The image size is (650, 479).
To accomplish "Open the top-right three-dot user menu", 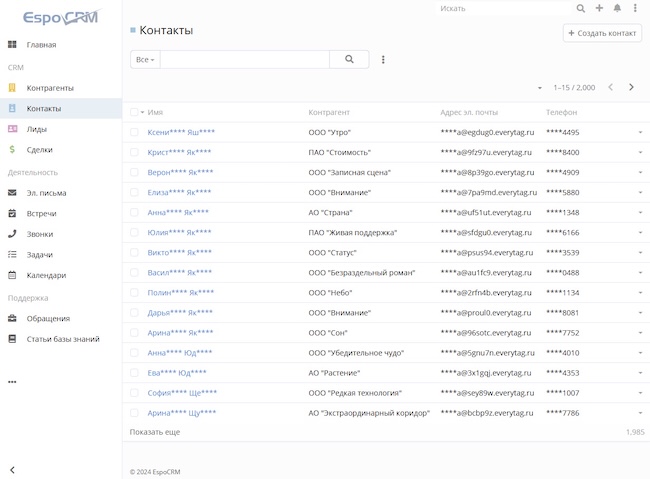I will [635, 8].
